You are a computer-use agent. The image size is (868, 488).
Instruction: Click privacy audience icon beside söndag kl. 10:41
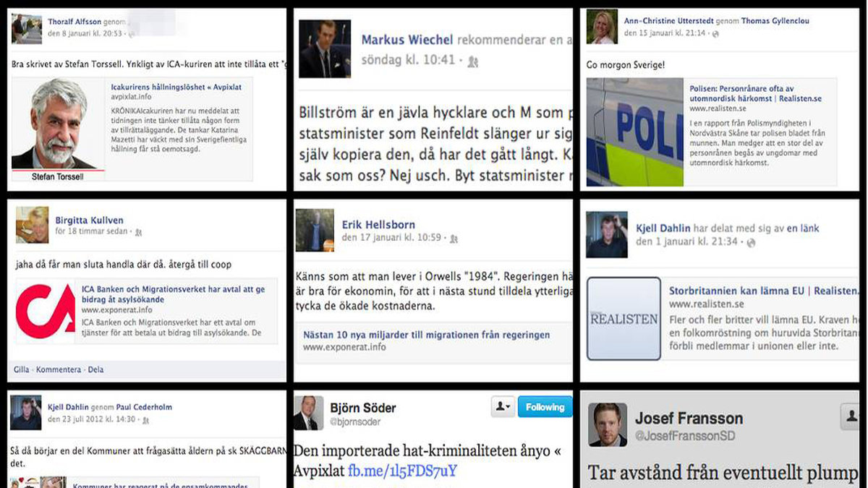point(472,61)
